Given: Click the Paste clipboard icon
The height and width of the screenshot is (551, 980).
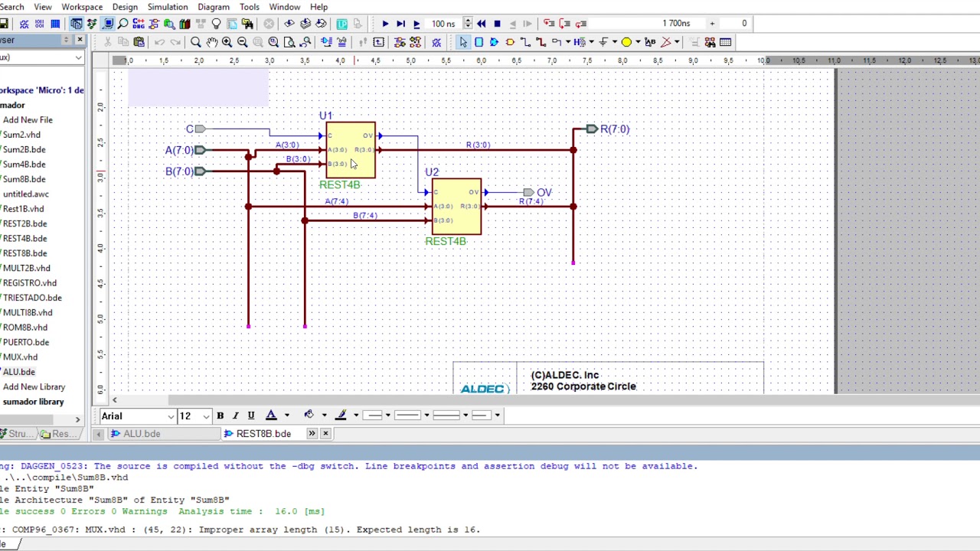Looking at the screenshot, I should (x=139, y=42).
